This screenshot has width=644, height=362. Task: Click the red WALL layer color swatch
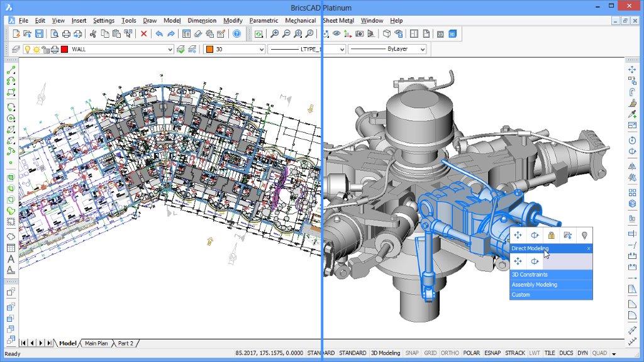point(65,49)
